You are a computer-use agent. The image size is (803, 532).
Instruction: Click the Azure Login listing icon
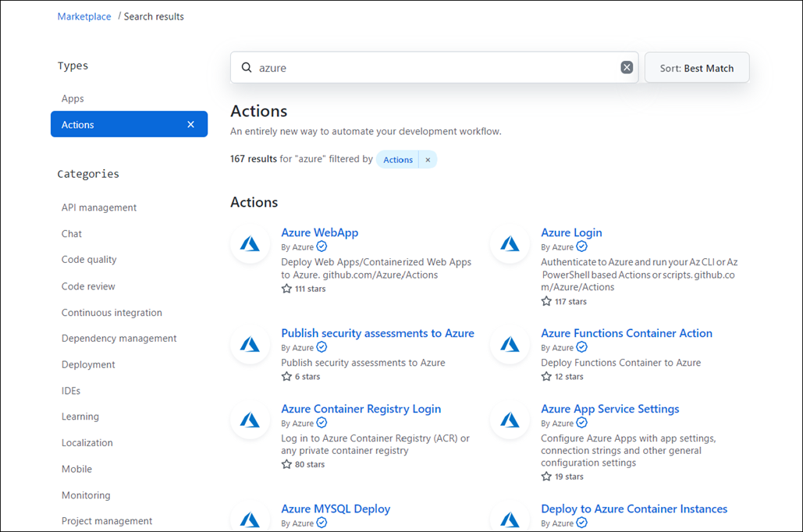click(510, 243)
